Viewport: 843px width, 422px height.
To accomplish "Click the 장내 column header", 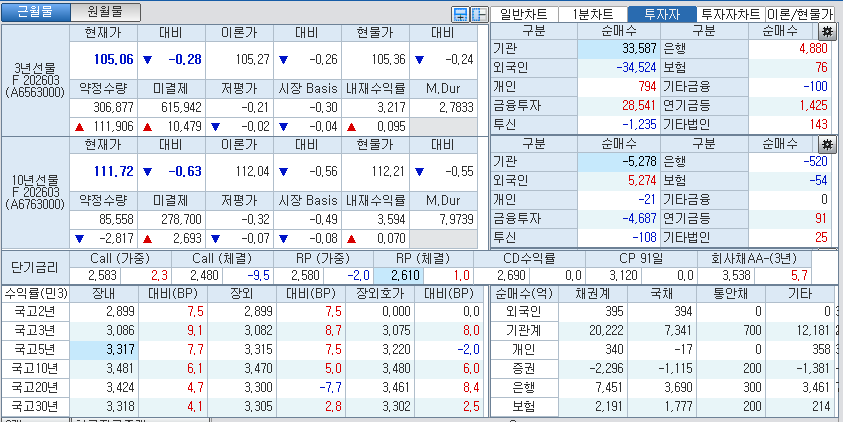I will pos(103,294).
